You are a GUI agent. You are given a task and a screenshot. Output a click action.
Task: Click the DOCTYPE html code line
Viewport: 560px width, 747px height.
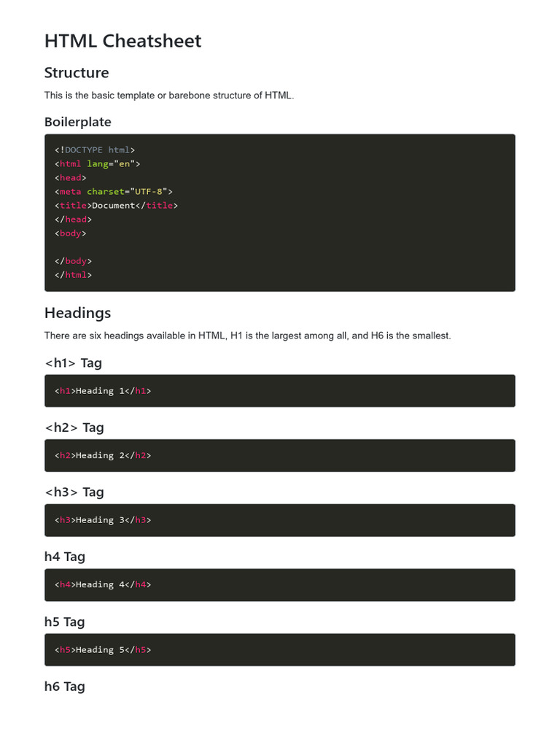(x=95, y=150)
